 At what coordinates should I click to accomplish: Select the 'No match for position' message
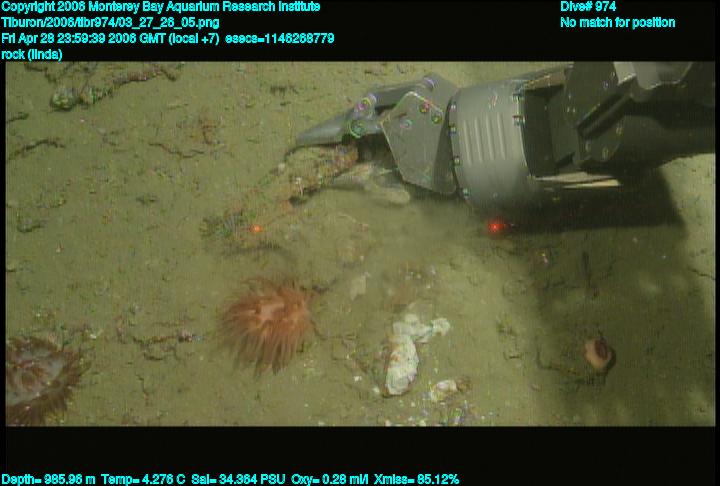click(x=618, y=23)
